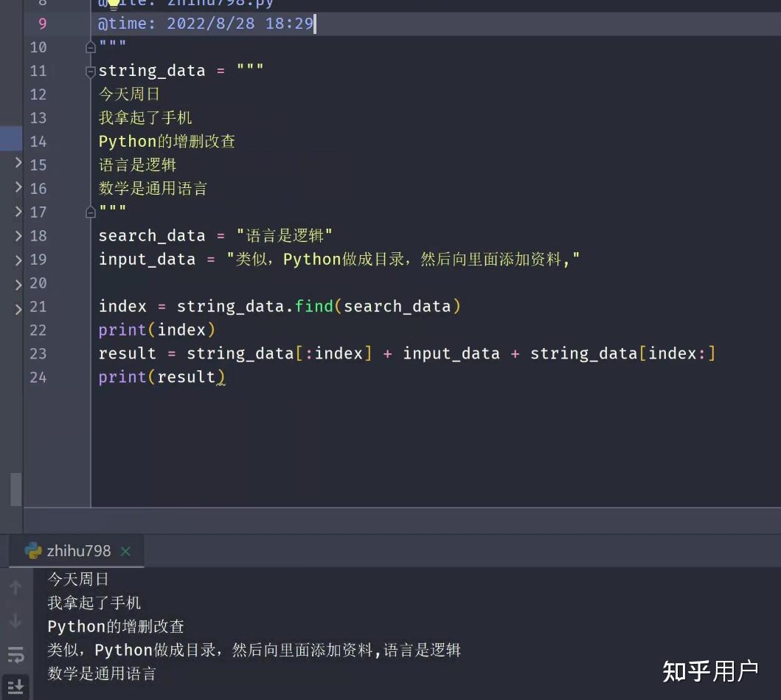Enable scroll-to-end in the console output

pyautogui.click(x=15, y=686)
